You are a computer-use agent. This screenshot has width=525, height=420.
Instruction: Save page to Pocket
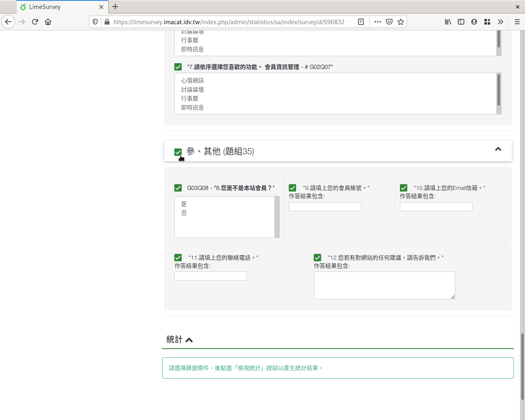tap(389, 22)
